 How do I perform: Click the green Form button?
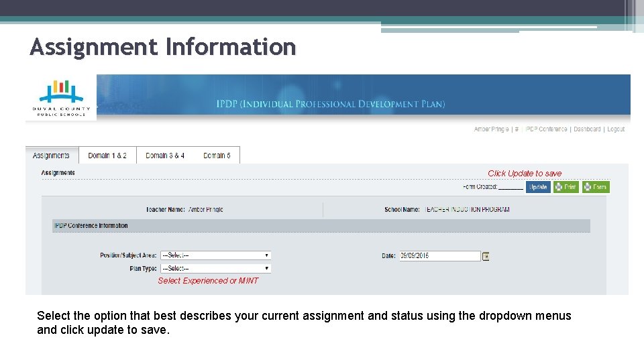click(596, 187)
